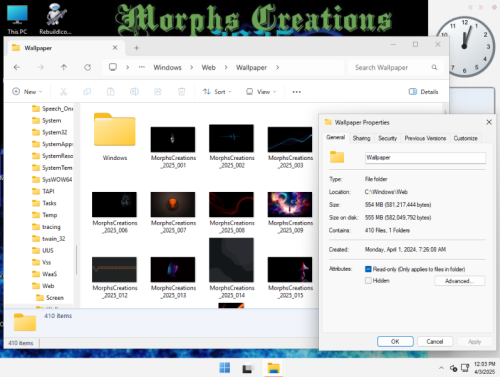The image size is (500, 377).
Task: Open the RebuildIco desktop shortcut
Action: (55, 19)
